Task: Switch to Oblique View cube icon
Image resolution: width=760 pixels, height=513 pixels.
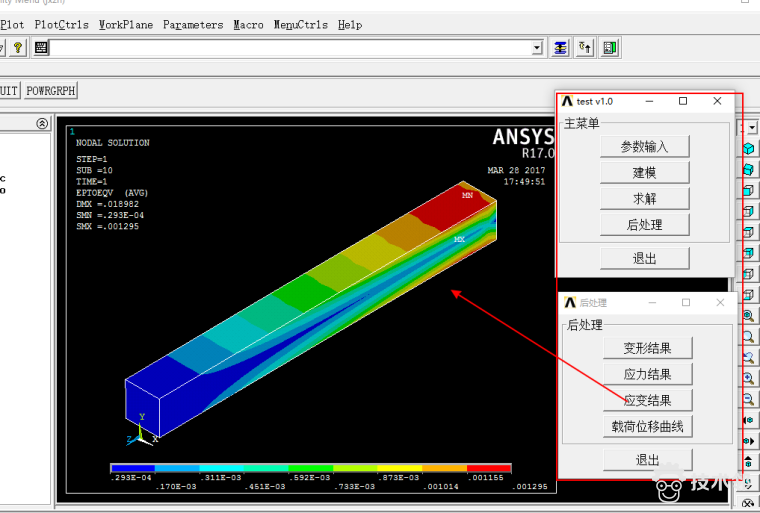Action: (748, 169)
